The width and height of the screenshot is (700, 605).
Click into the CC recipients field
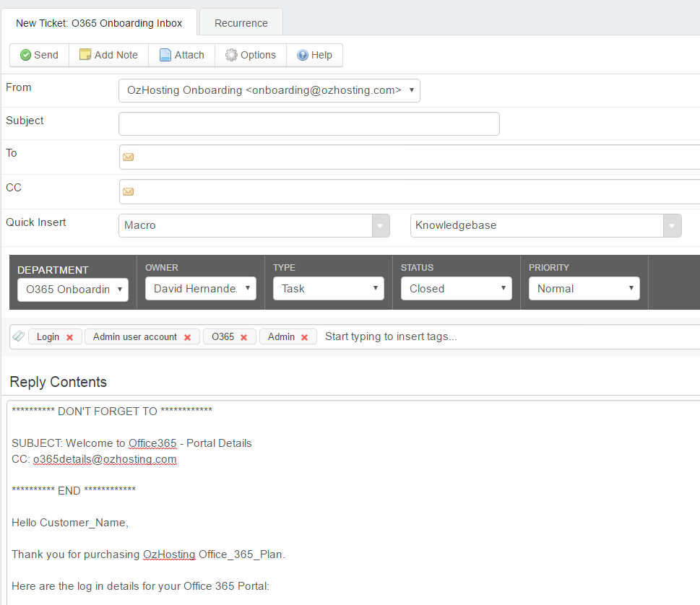410,192
